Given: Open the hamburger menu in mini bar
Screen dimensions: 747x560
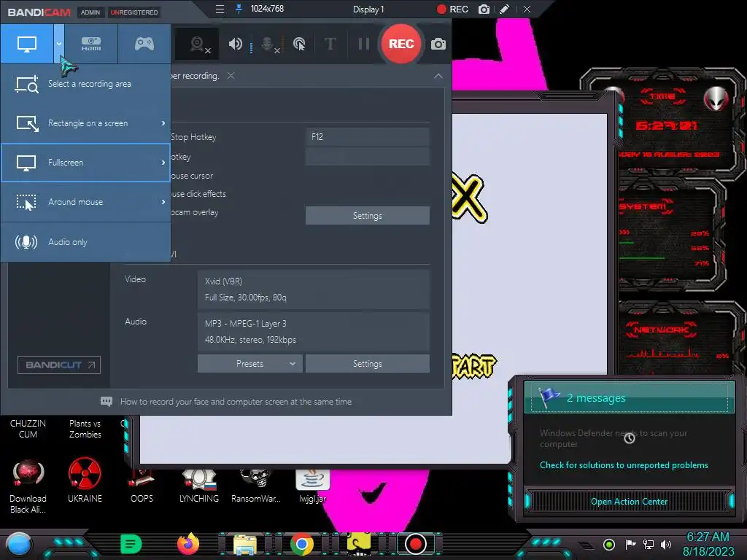Looking at the screenshot, I should point(220,9).
